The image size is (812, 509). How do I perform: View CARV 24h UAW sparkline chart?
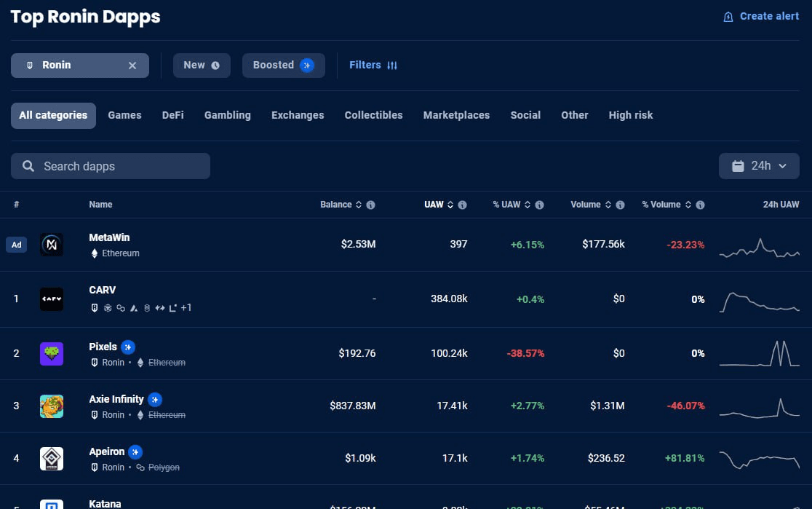click(x=759, y=302)
